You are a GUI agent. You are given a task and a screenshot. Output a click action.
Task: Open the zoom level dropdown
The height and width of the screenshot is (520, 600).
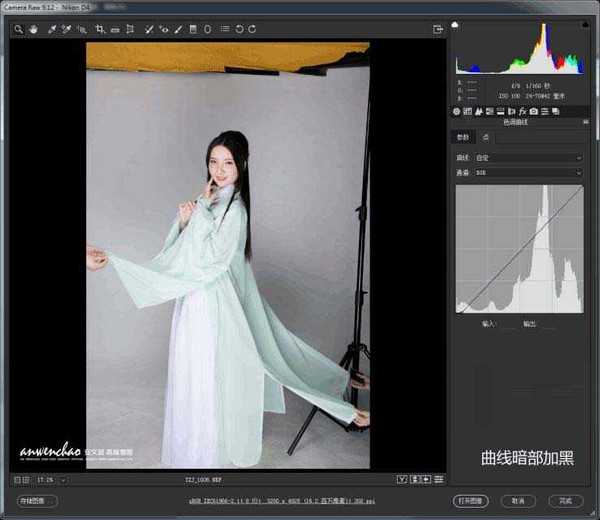point(62,480)
